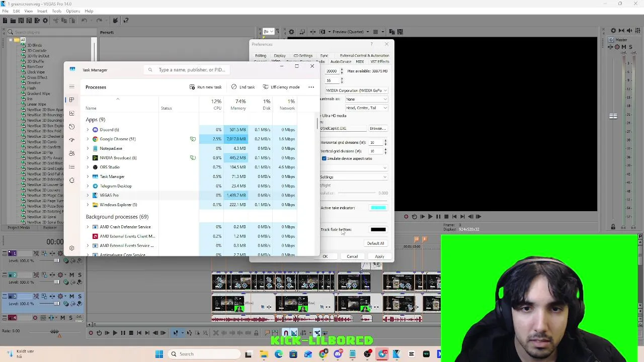
Task: Open Tools menu in VEGAS Pro
Action: coord(56,11)
